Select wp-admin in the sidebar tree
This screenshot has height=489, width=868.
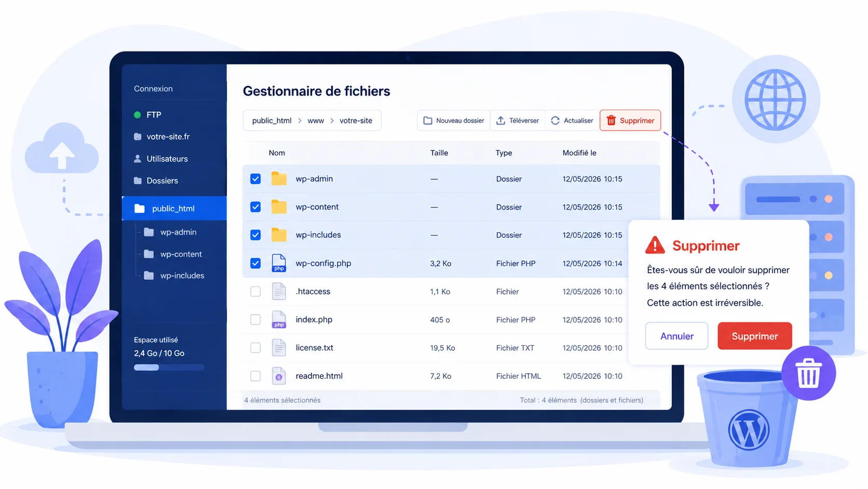[178, 232]
